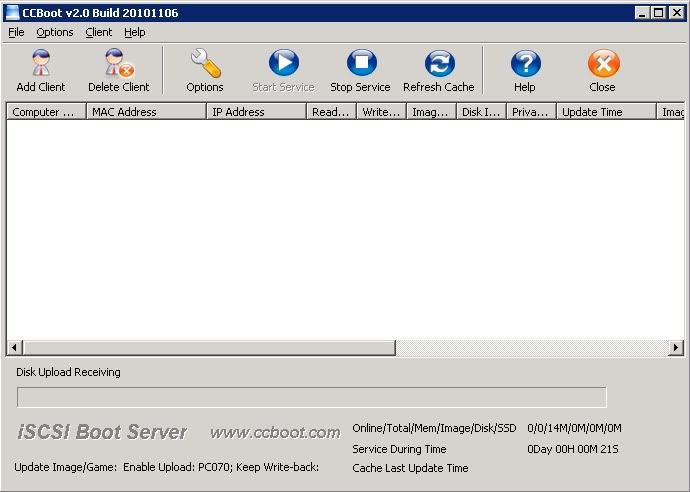This screenshot has width=690, height=492.
Task: Click the Disk Upload Receiving label
Action: coord(68,372)
